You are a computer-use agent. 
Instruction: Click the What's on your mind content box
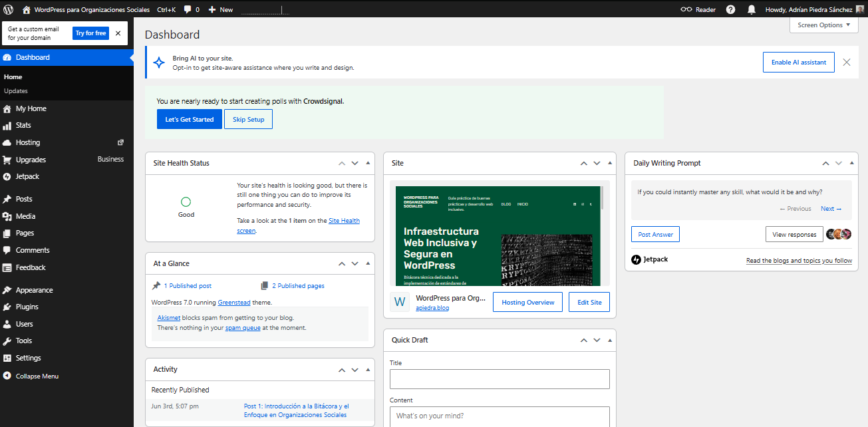500,416
